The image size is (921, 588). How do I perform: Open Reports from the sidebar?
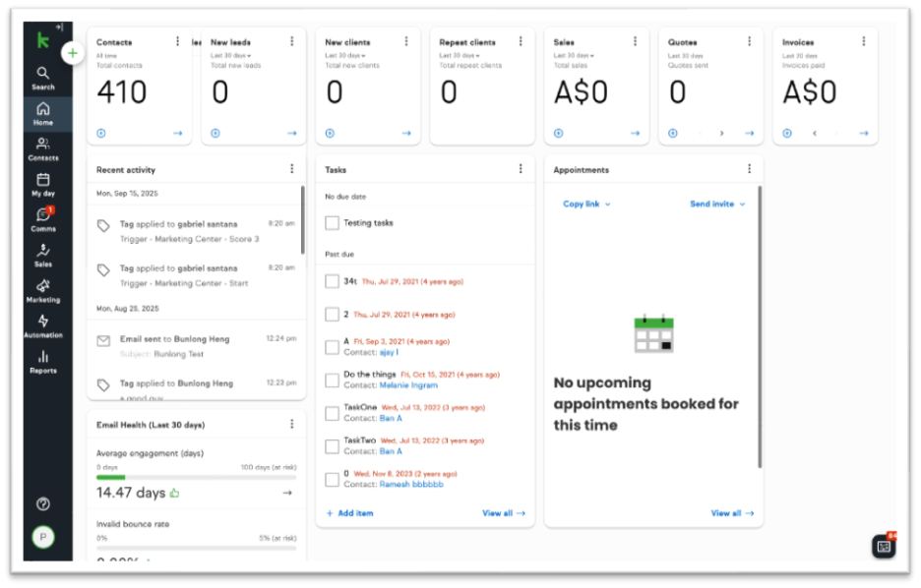click(x=43, y=362)
